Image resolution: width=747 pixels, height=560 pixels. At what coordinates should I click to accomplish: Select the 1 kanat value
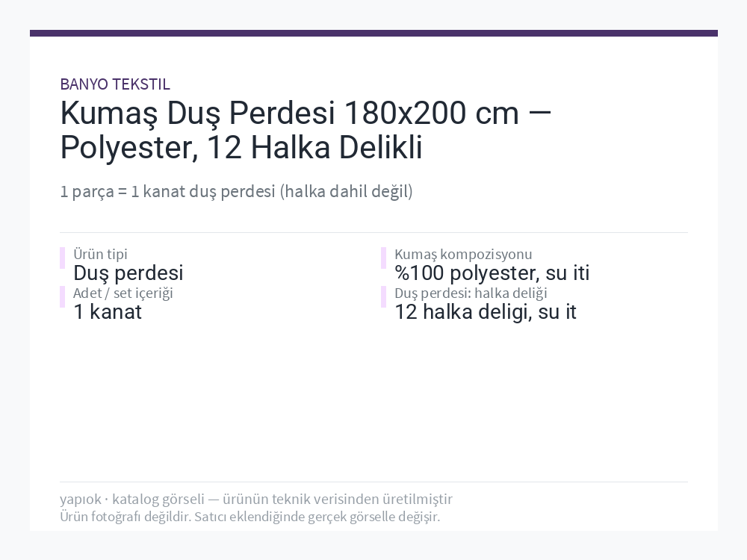(x=107, y=312)
